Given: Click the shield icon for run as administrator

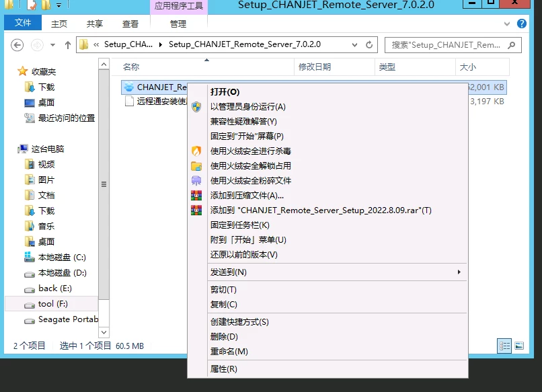Looking at the screenshot, I should [x=196, y=107].
